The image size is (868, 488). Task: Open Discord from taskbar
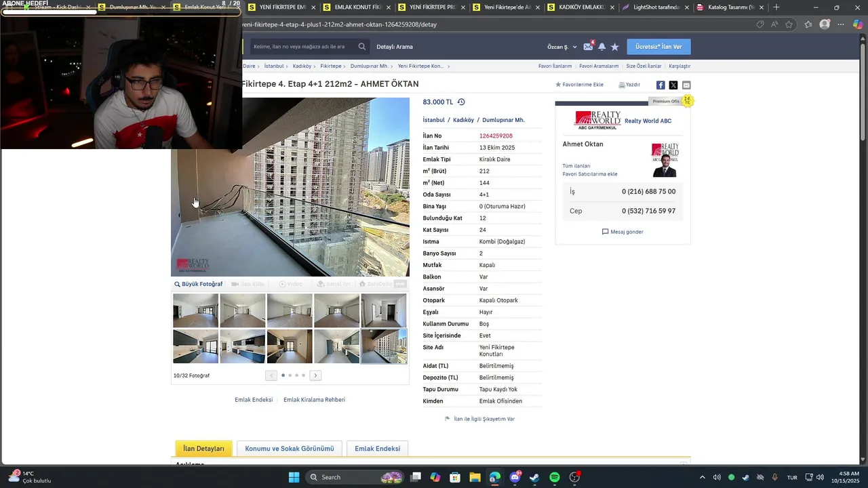pyautogui.click(x=515, y=477)
